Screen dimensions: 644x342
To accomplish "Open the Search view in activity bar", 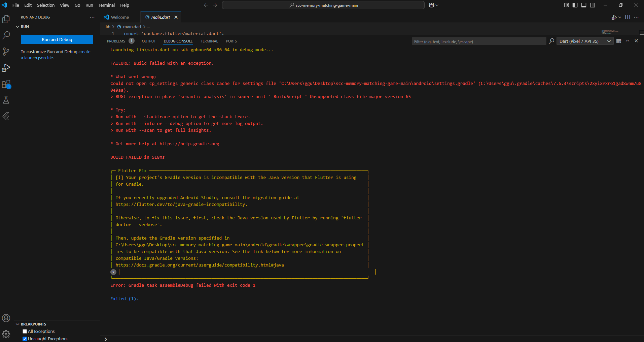I will [6, 35].
